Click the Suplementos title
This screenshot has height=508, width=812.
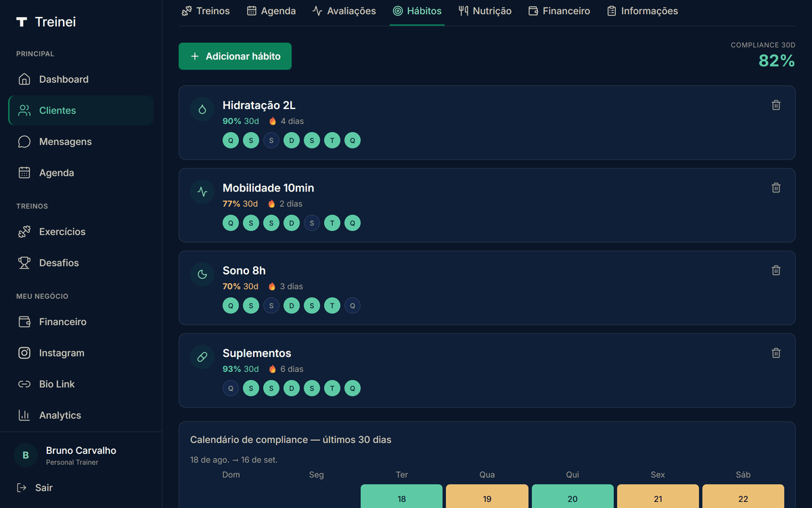coord(257,353)
